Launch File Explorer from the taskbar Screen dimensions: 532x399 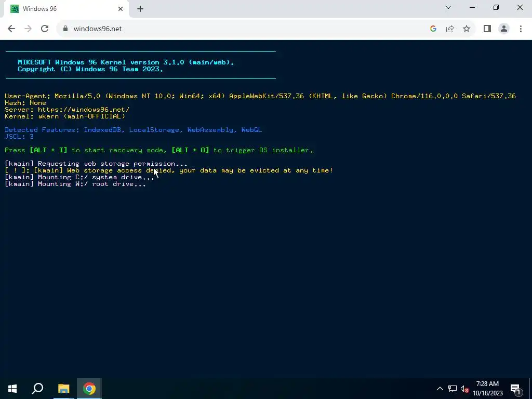pos(63,389)
